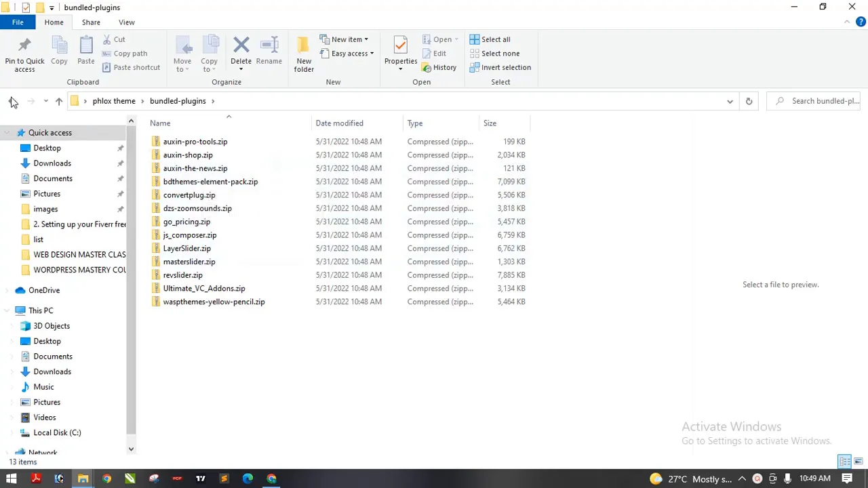Image resolution: width=868 pixels, height=488 pixels.
Task: Go up one folder level arrow
Action: (59, 101)
